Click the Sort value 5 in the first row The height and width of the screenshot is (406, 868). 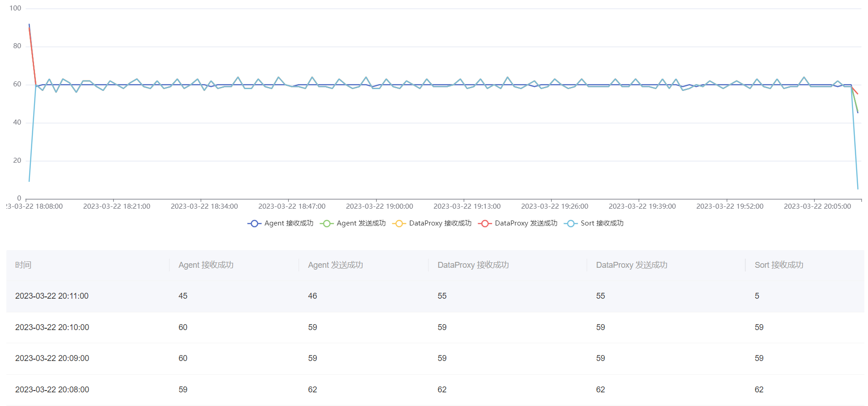757,296
